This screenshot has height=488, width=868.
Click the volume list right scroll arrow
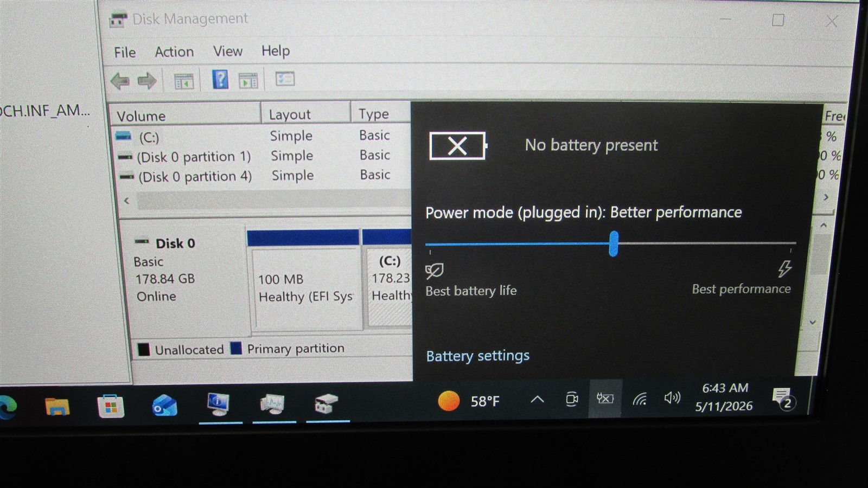pyautogui.click(x=826, y=197)
